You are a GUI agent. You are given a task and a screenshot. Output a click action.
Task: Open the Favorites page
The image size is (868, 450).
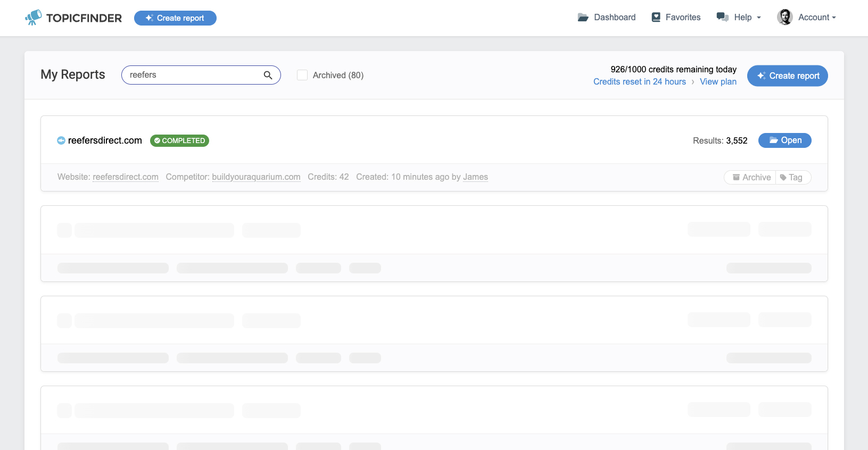[x=676, y=18]
